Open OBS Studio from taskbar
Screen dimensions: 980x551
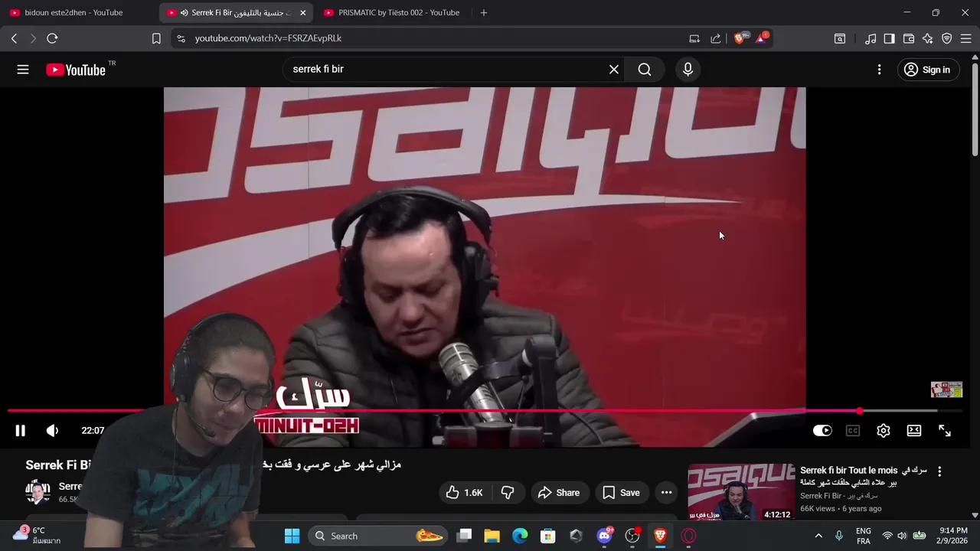pyautogui.click(x=632, y=536)
